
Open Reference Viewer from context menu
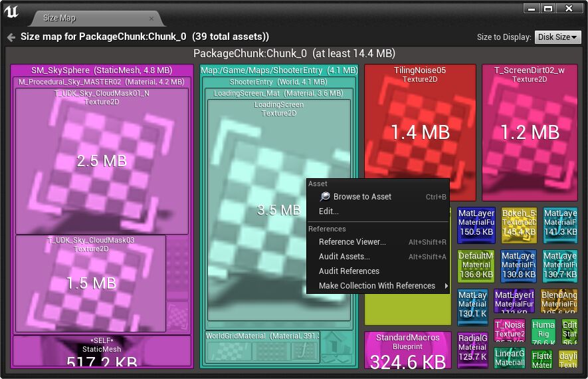point(352,242)
